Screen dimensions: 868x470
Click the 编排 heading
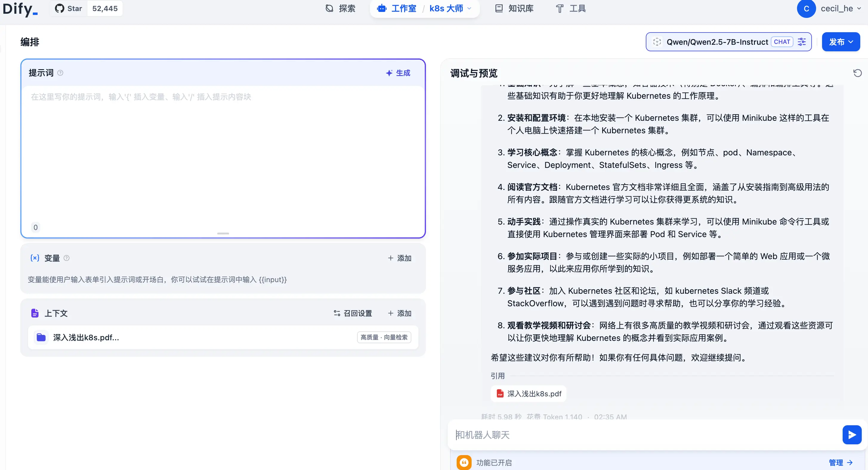(x=30, y=42)
